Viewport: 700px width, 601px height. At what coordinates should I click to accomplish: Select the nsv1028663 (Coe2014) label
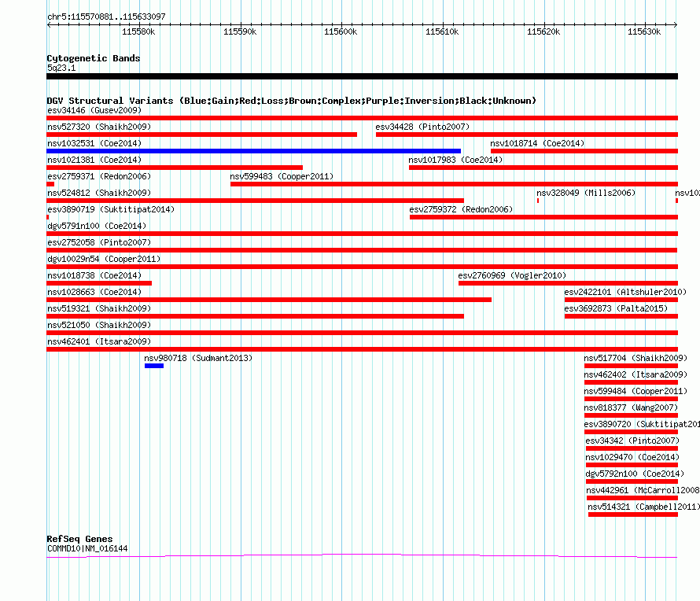pyautogui.click(x=94, y=292)
